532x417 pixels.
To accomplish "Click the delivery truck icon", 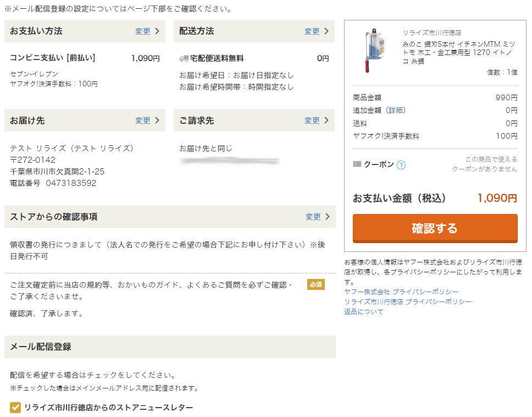I will (x=184, y=58).
